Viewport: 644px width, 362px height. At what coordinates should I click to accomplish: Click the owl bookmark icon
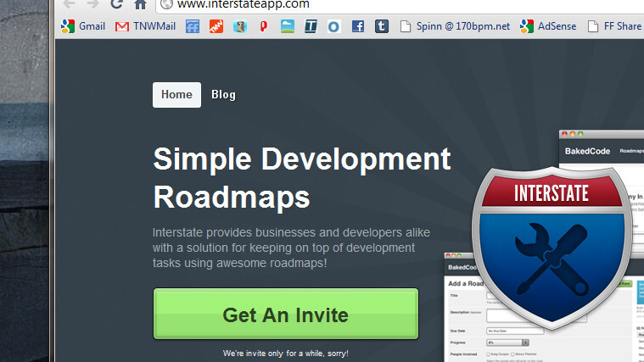(x=240, y=26)
